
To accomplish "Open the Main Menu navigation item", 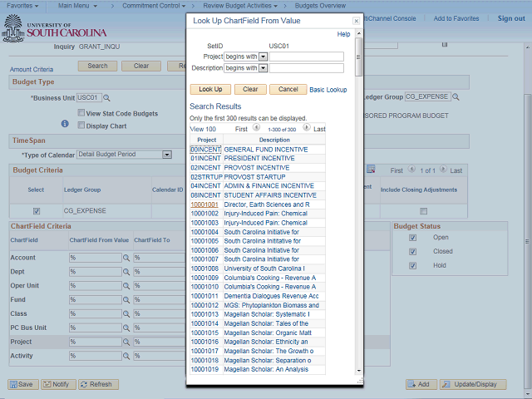I will (79, 5).
